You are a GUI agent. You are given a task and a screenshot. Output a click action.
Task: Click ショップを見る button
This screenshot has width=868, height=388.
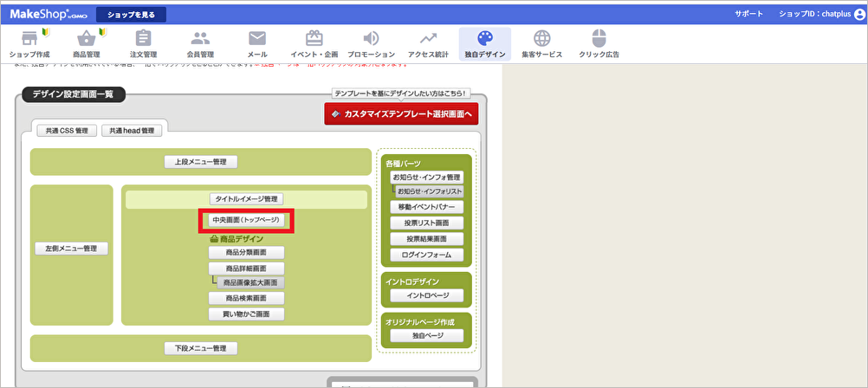(131, 15)
